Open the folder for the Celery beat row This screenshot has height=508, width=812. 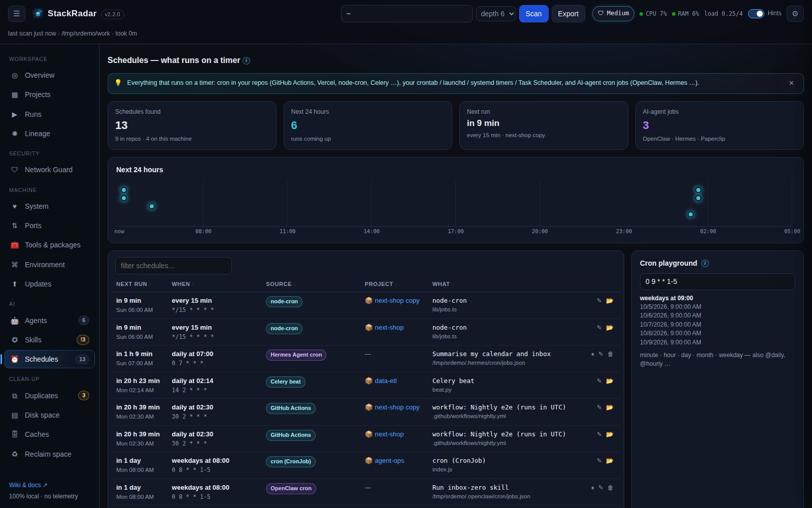point(610,381)
